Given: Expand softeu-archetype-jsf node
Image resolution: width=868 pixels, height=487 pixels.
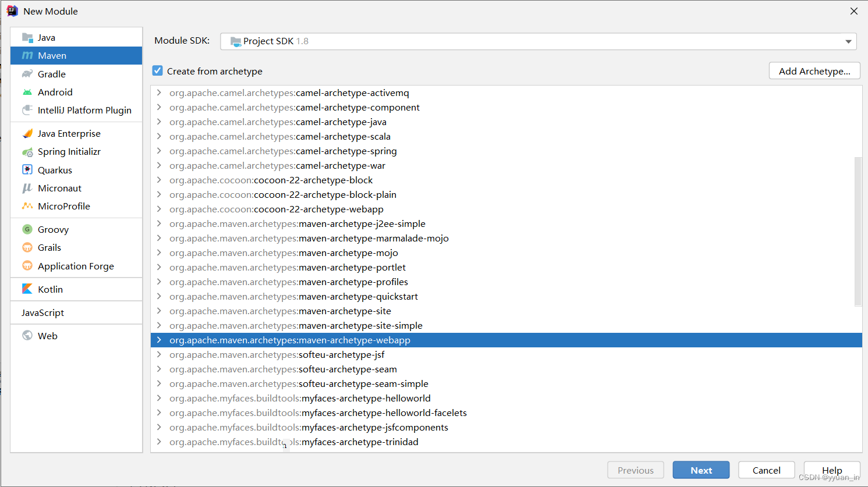Looking at the screenshot, I should pyautogui.click(x=159, y=354).
